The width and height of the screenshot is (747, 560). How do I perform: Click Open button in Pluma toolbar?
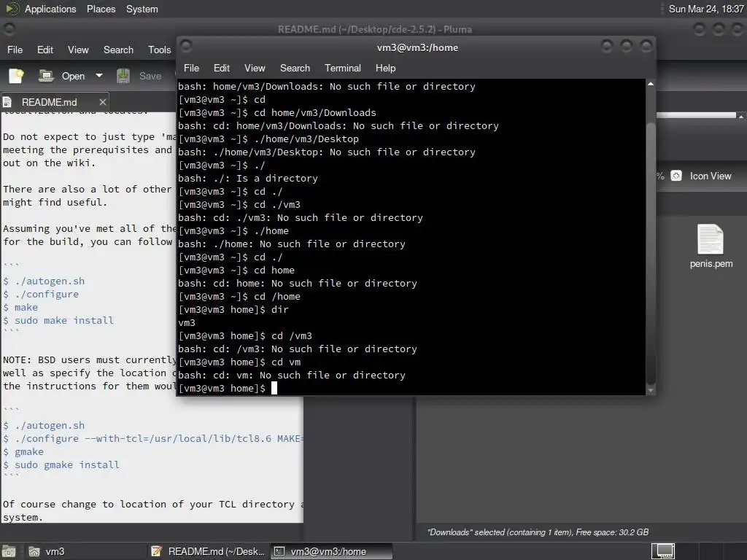click(x=61, y=76)
